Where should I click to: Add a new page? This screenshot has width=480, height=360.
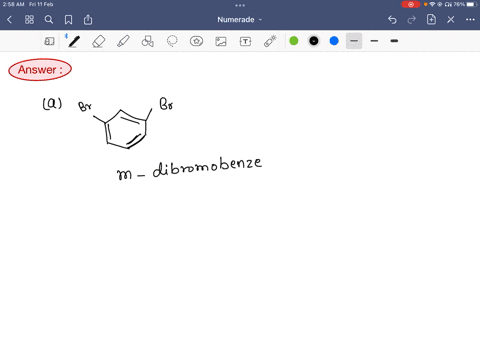(431, 20)
